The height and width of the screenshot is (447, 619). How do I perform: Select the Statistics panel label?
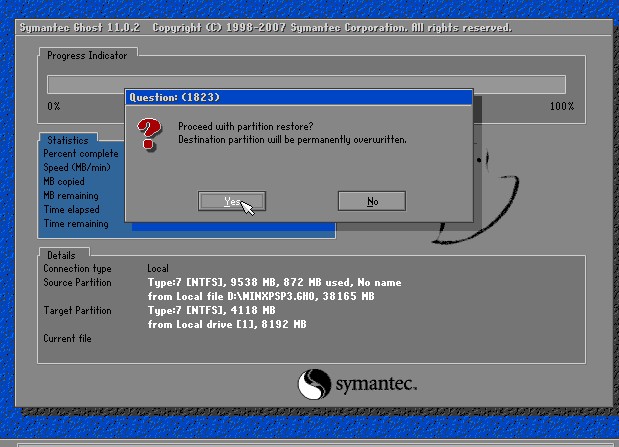click(68, 140)
